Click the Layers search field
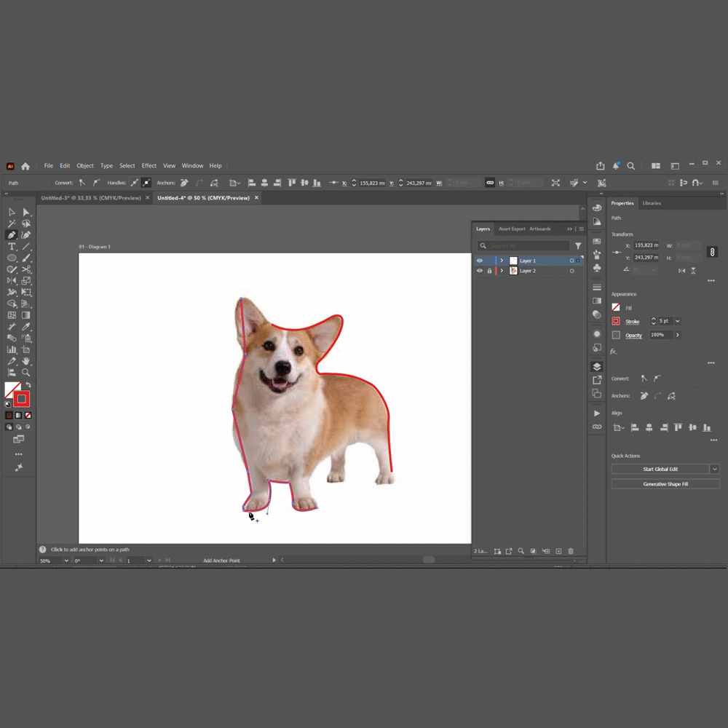Viewport: 728px width, 728px height. click(x=523, y=245)
